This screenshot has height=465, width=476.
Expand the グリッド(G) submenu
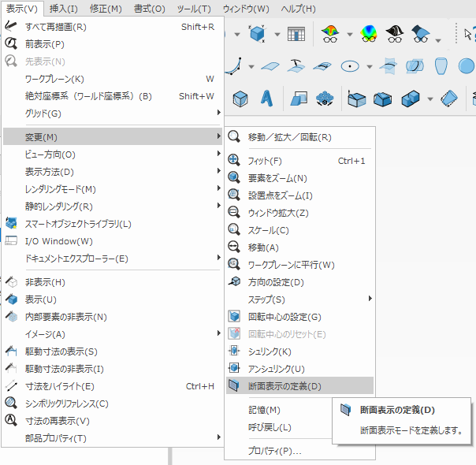coord(113,113)
